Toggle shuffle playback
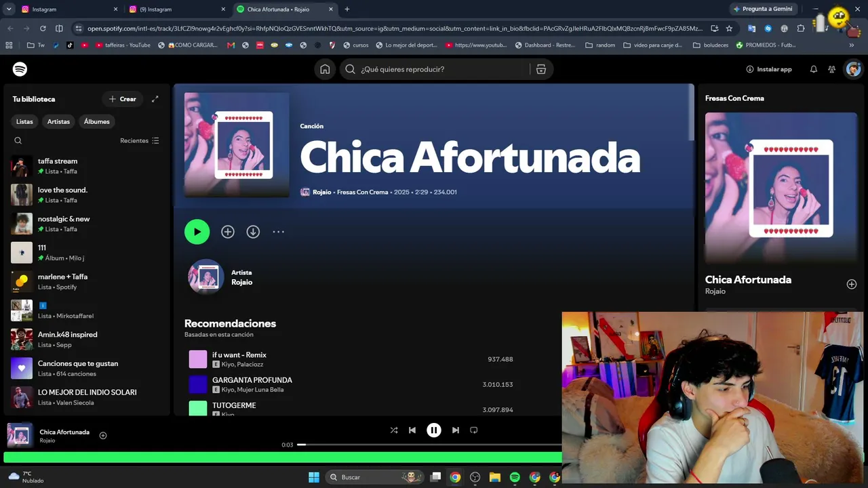This screenshot has width=868, height=488. 394,430
